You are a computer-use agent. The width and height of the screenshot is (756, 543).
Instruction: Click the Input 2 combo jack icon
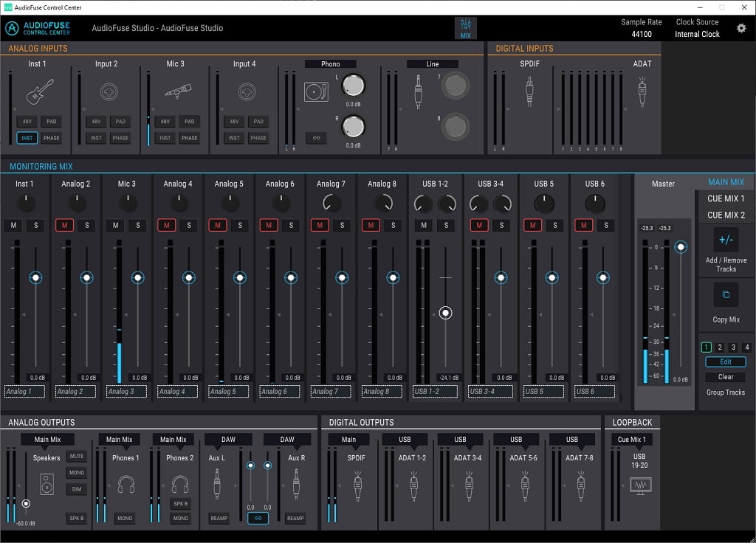click(109, 91)
